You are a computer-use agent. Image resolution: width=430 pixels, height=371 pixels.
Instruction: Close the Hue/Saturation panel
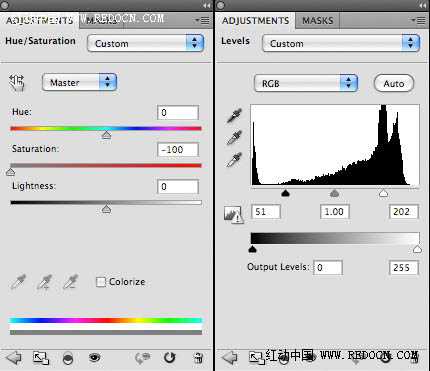[x=5, y=5]
